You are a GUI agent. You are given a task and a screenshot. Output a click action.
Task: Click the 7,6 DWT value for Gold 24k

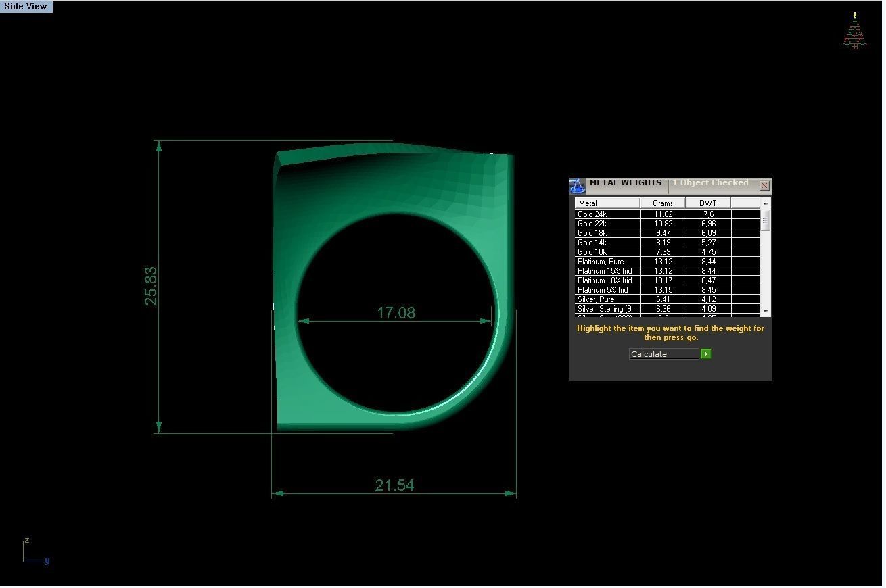click(708, 214)
